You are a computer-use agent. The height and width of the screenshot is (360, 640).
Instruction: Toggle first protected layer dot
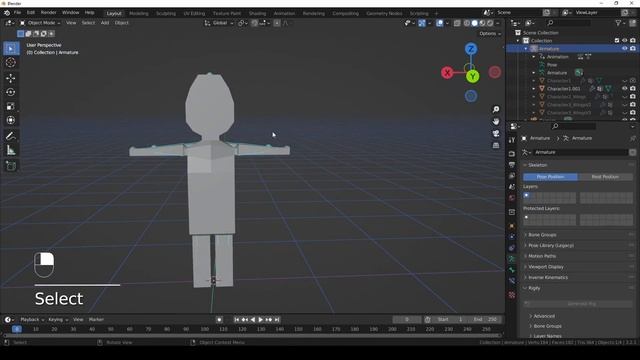click(527, 218)
